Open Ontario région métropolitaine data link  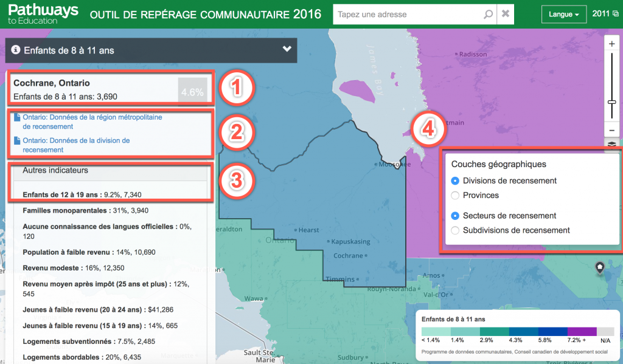click(x=92, y=122)
